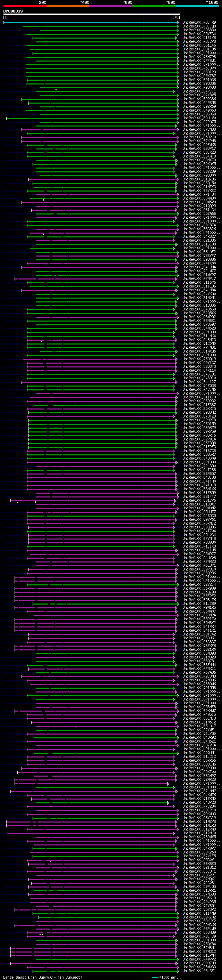Choose hit UniRef100_C1EIY8
The image size is (222, 980).
(199, 38)
